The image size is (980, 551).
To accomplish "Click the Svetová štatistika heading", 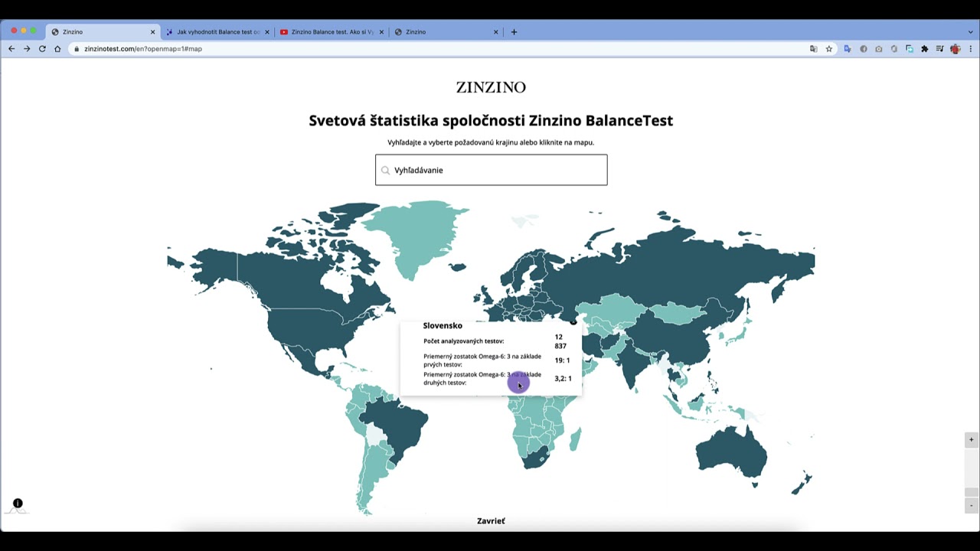I will (491, 120).
